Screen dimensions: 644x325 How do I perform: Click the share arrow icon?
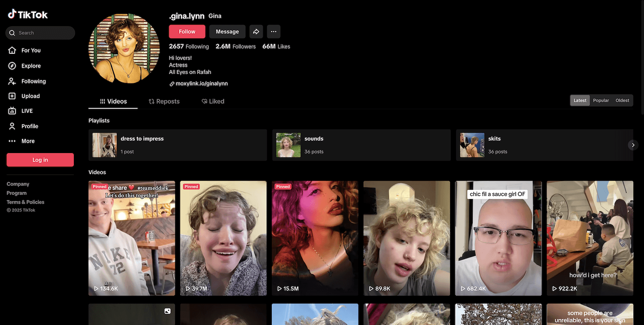[x=256, y=31]
